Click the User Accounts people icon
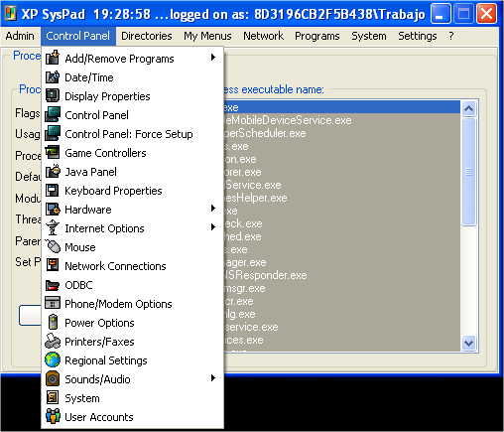The image size is (504, 432). [53, 417]
